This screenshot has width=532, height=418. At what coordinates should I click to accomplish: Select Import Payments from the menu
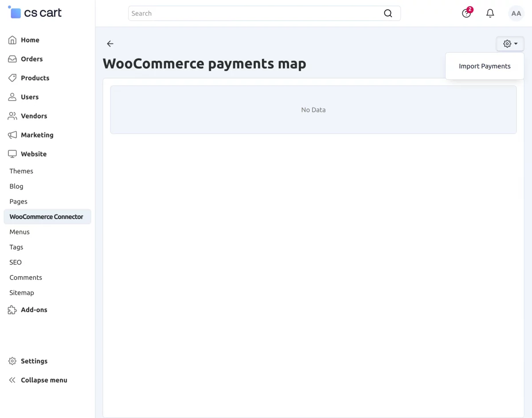pyautogui.click(x=485, y=66)
